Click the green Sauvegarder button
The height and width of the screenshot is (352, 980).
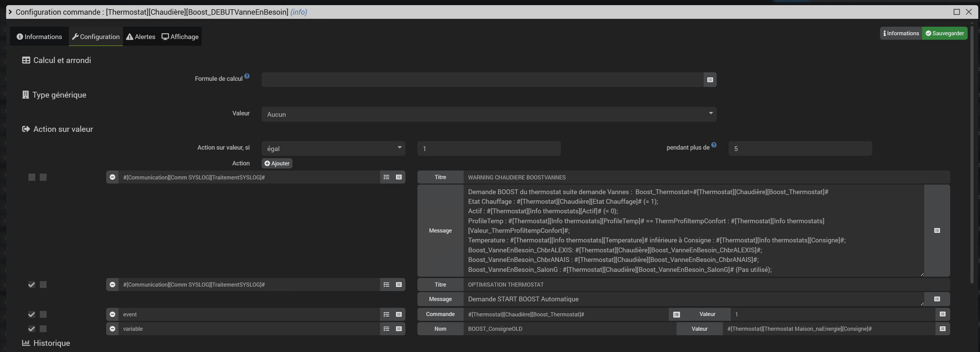pos(944,33)
